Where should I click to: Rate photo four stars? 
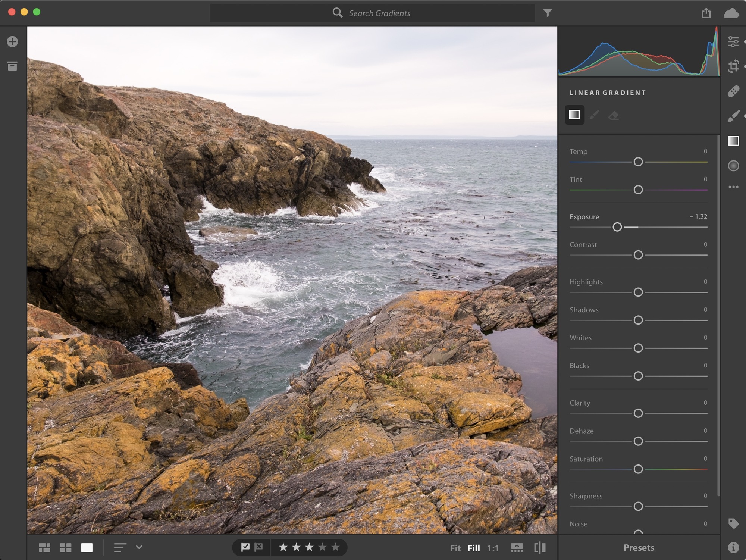point(322,547)
